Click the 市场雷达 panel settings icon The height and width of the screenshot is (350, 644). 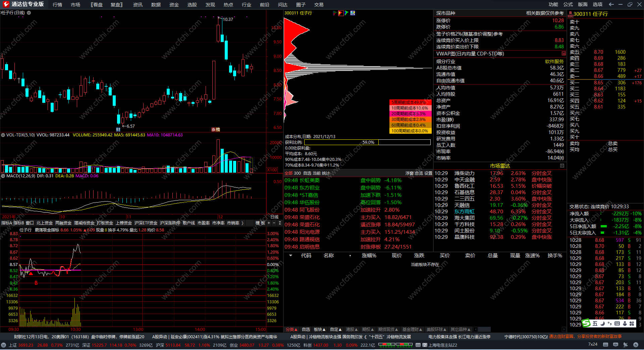[562, 166]
